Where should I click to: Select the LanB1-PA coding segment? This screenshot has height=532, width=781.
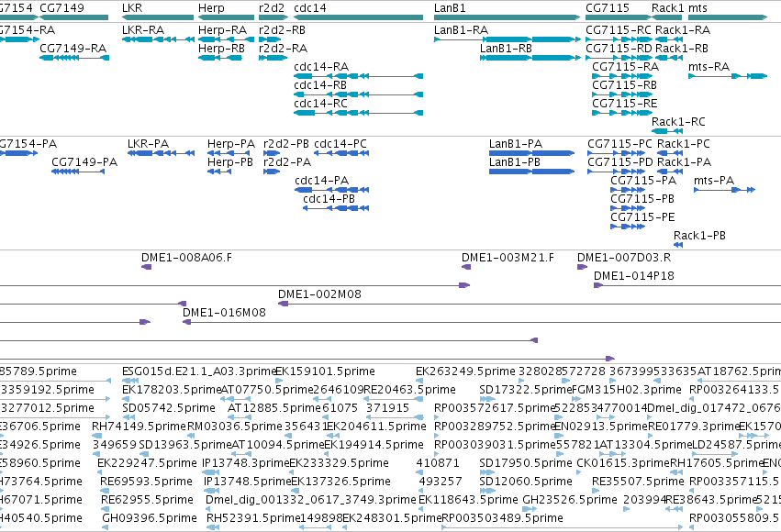[532, 153]
